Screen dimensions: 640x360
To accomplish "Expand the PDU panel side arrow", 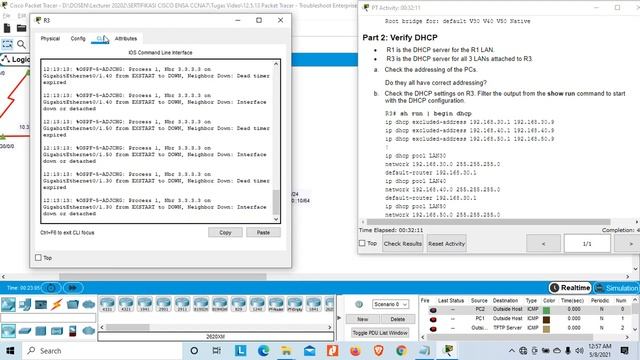I will click(339, 318).
